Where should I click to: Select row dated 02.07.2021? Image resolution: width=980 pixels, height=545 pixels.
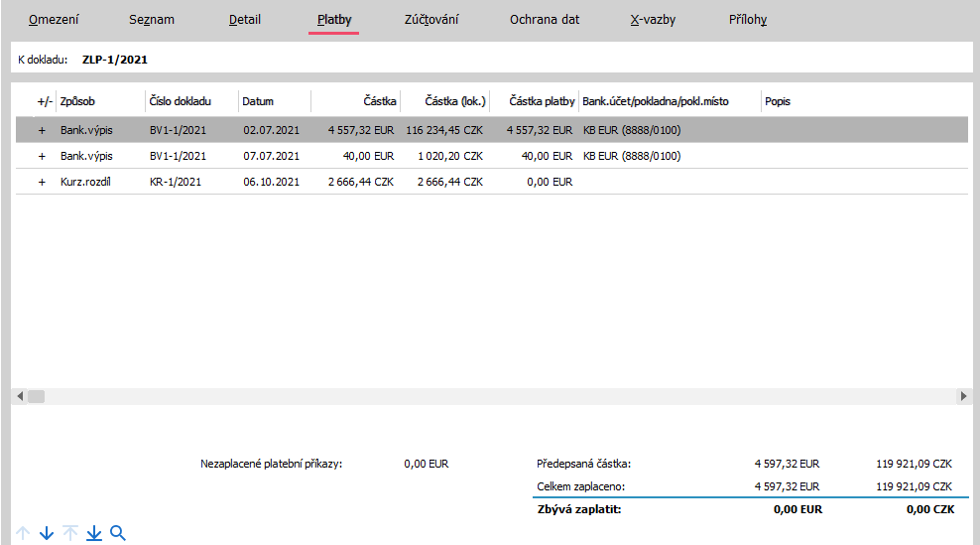point(492,130)
